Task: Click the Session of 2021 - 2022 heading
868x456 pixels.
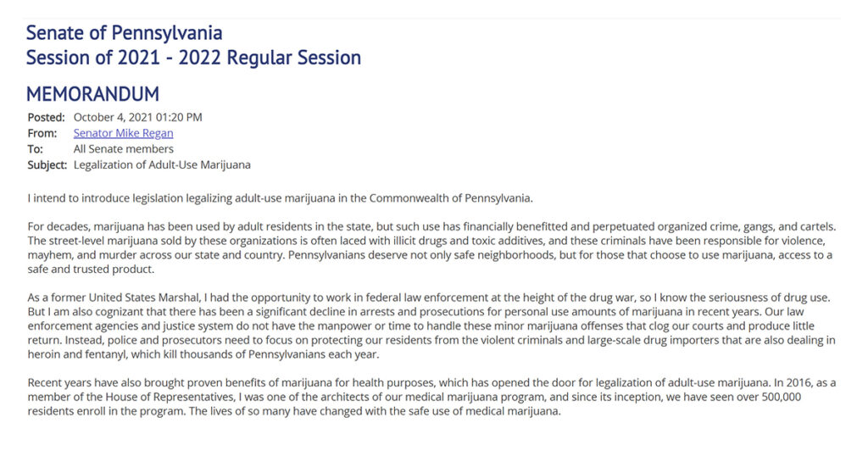Action: pyautogui.click(x=193, y=58)
